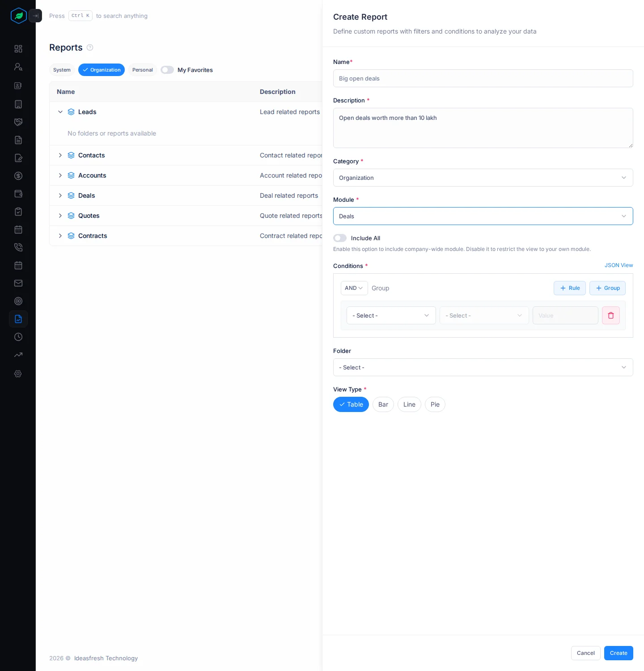
Task: Click the help icon beside Reports heading
Action: click(x=90, y=47)
